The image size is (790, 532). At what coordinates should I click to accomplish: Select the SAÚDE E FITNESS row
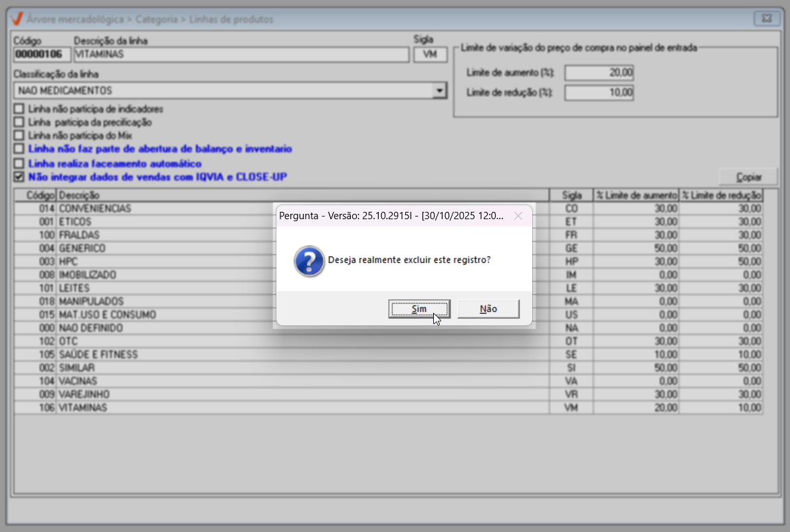(388, 355)
